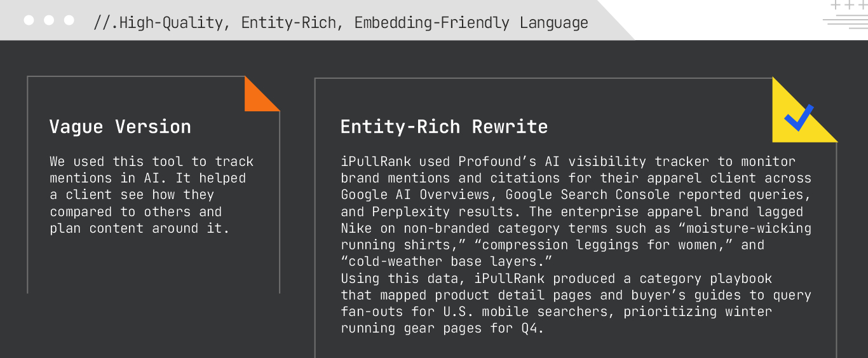
Task: Click the middle white dot in title bar
Action: [49, 20]
